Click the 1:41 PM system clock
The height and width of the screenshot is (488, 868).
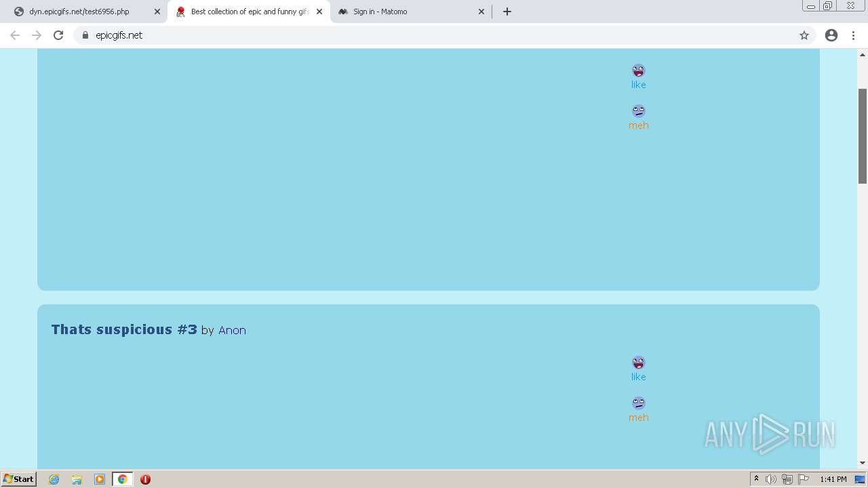point(833,479)
